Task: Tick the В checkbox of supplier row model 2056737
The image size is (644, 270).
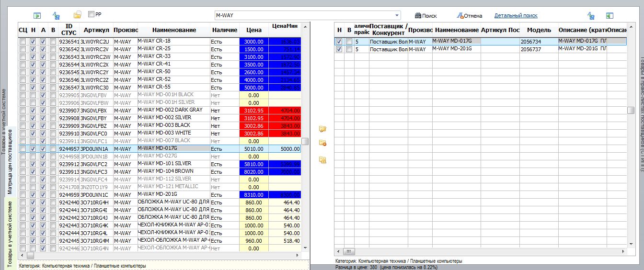Action: point(349,49)
